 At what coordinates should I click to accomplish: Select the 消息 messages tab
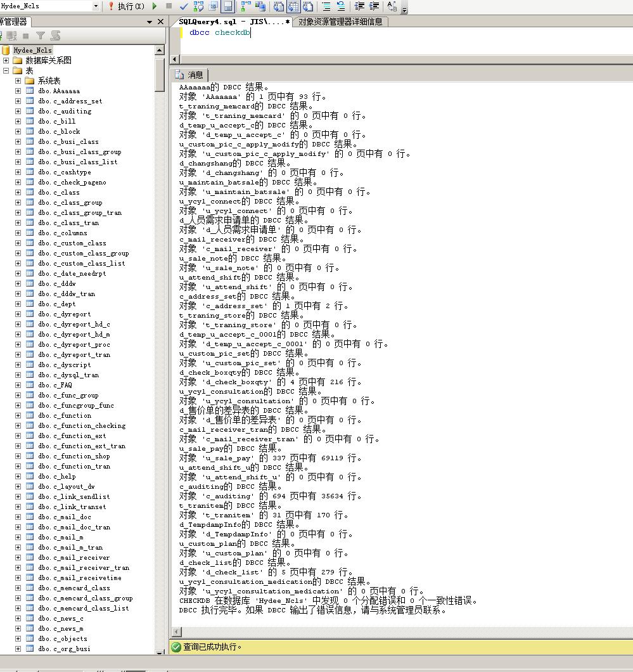coord(189,75)
